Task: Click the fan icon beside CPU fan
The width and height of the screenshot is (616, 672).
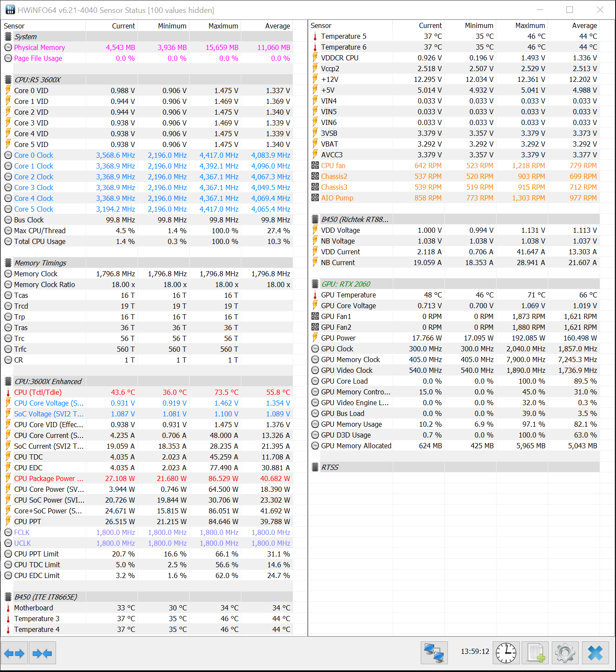Action: (315, 166)
